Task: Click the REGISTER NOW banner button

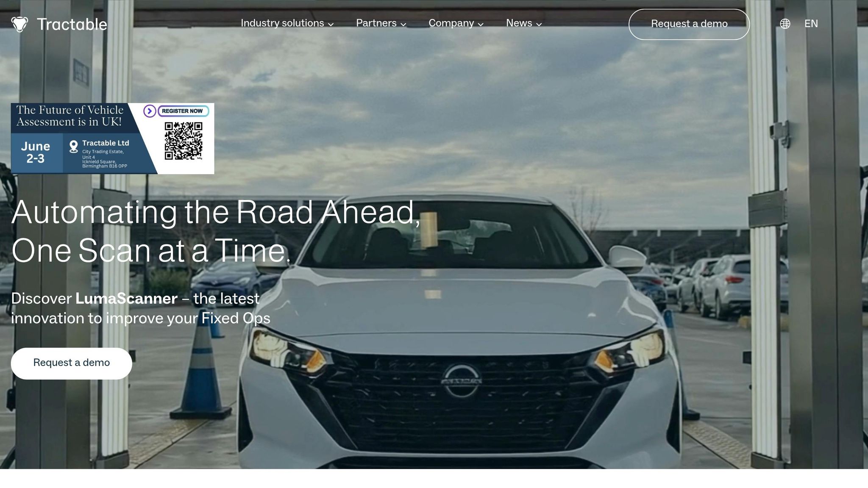Action: (x=183, y=111)
